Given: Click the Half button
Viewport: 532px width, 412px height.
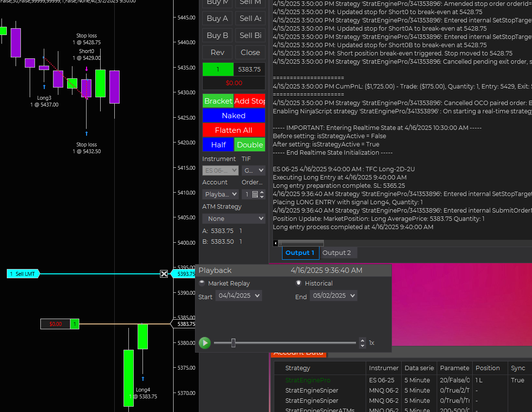Looking at the screenshot, I should (x=218, y=144).
